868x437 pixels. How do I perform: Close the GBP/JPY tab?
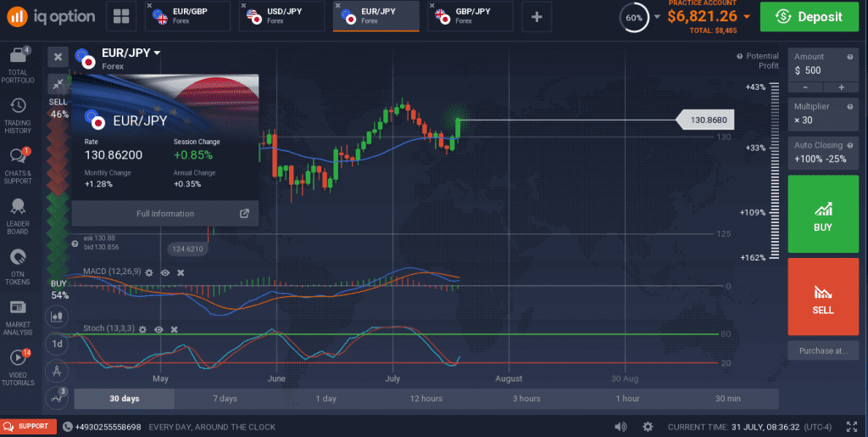tap(431, 6)
